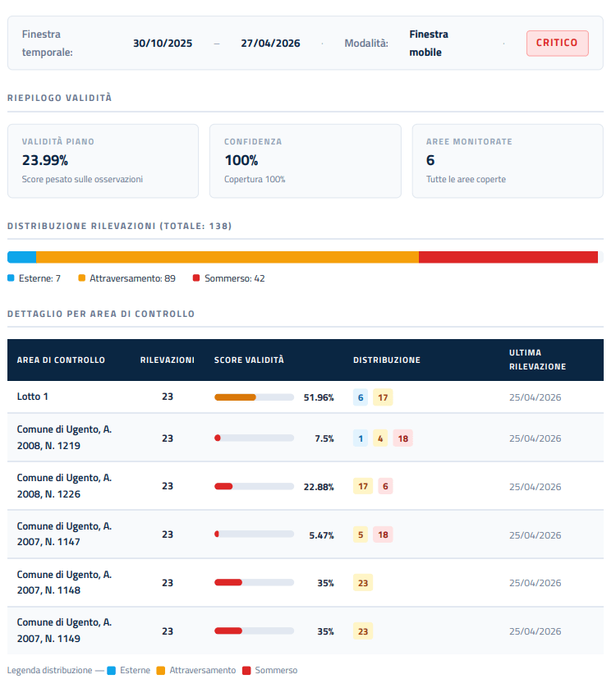Select the Lotto 1 row name
616x679 pixels.
point(33,397)
